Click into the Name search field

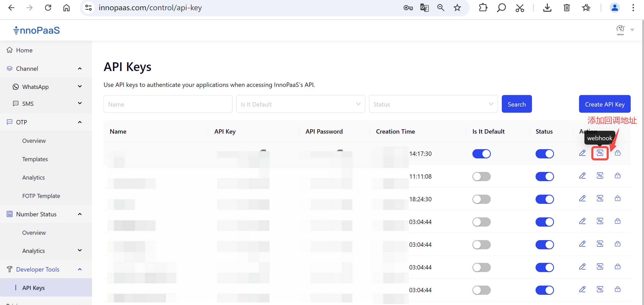pyautogui.click(x=168, y=104)
